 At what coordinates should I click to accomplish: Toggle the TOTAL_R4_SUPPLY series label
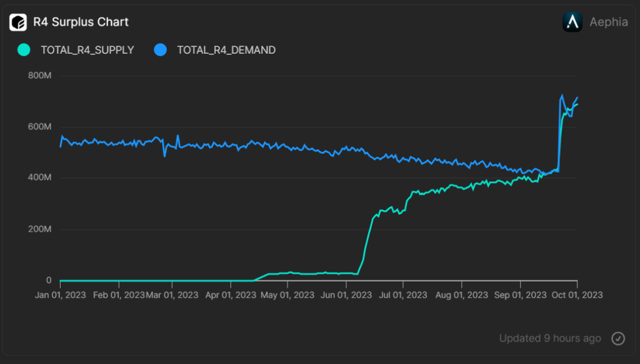[x=87, y=50]
